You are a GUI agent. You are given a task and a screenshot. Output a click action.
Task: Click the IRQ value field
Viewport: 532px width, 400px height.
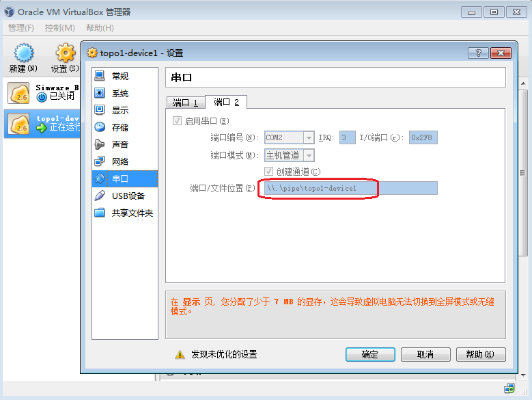(x=347, y=137)
